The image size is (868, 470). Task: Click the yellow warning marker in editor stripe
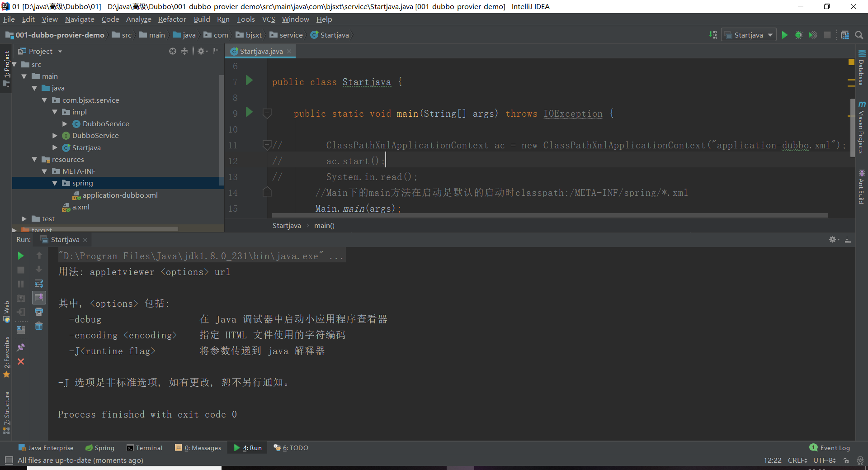[851, 62]
